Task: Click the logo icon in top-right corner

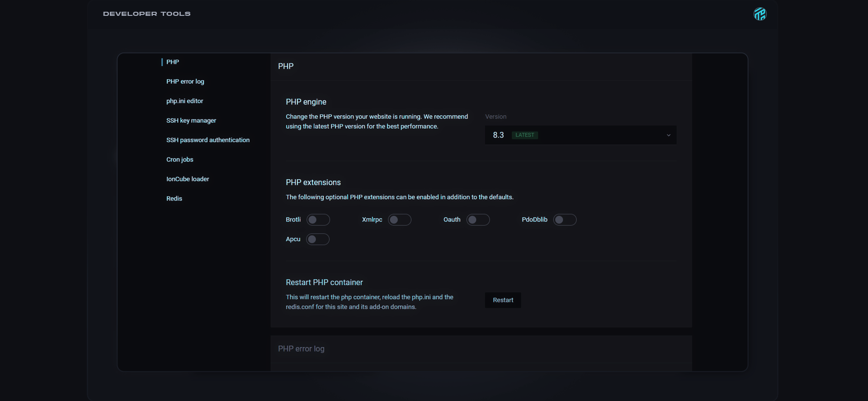Action: coord(760,14)
